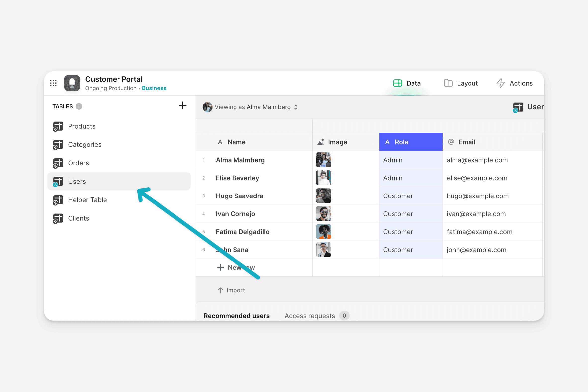Viewport: 588px width, 392px height.
Task: Select the Access requests tab
Action: (x=310, y=316)
